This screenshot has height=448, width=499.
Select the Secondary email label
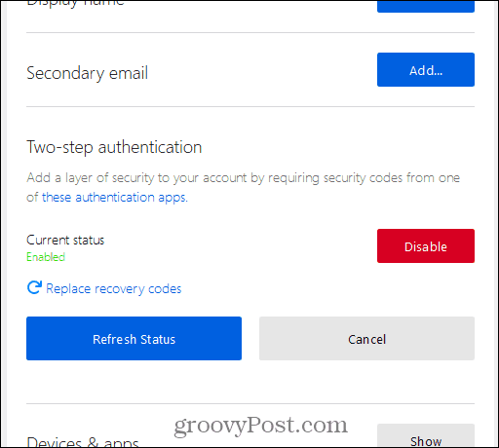tap(88, 73)
